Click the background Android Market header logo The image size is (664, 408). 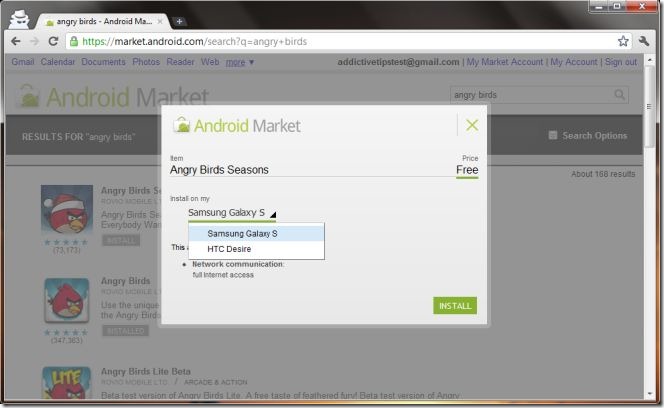pos(113,97)
